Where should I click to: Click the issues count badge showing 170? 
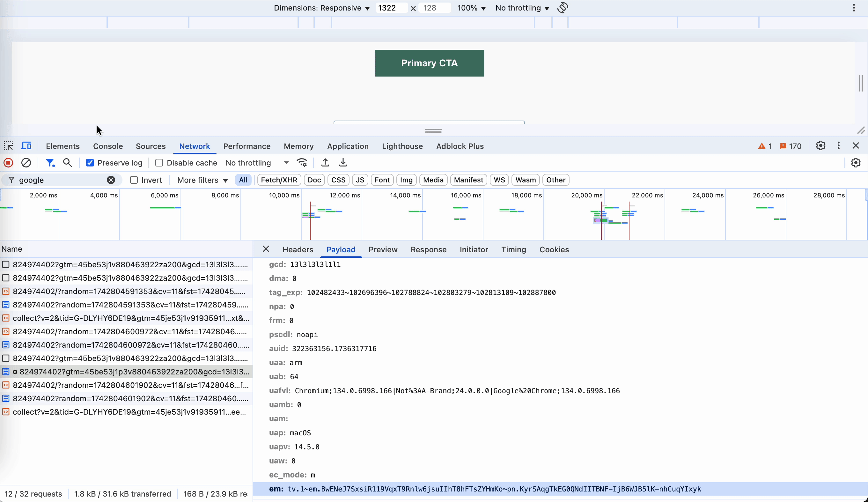tap(791, 146)
